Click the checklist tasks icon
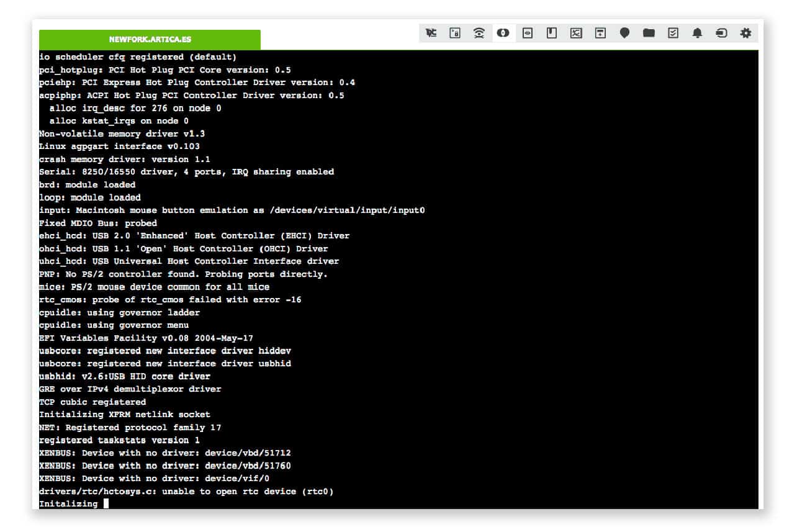Screen dimensions: 792x532 tap(673, 33)
